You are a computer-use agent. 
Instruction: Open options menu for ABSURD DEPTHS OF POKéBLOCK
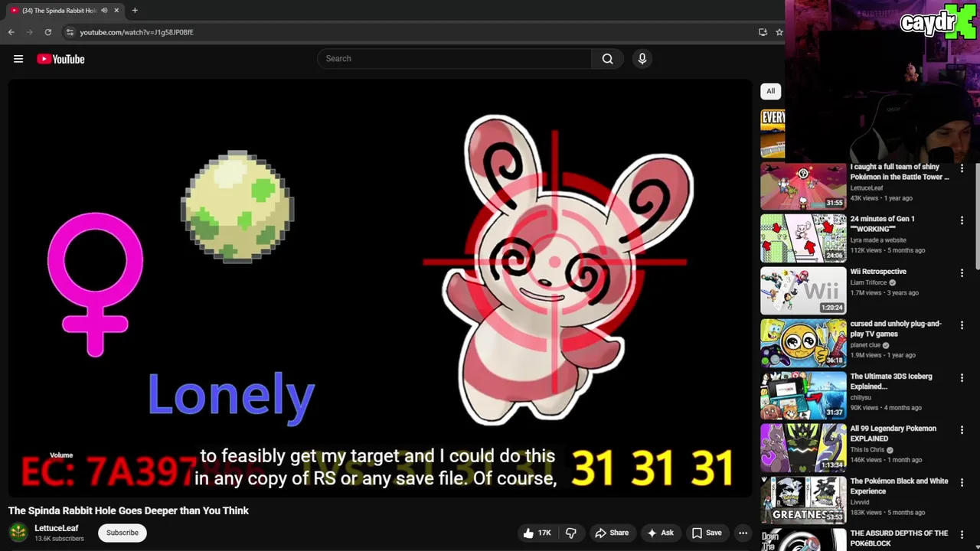point(962,535)
